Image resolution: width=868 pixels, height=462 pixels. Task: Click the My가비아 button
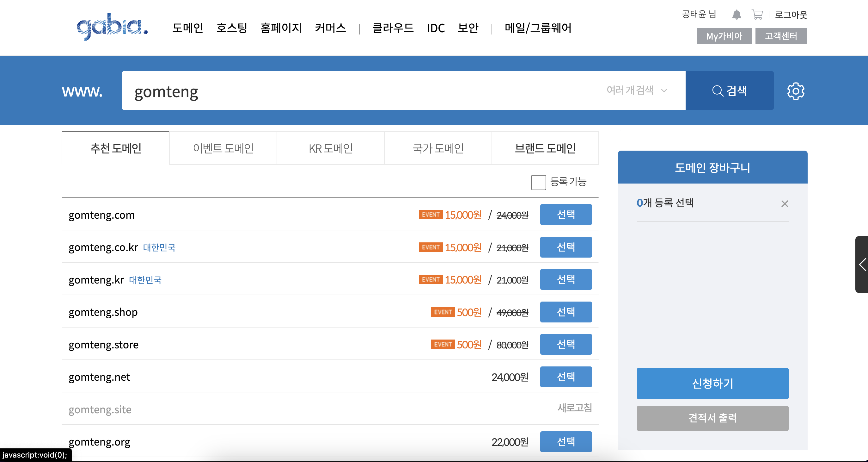point(724,36)
